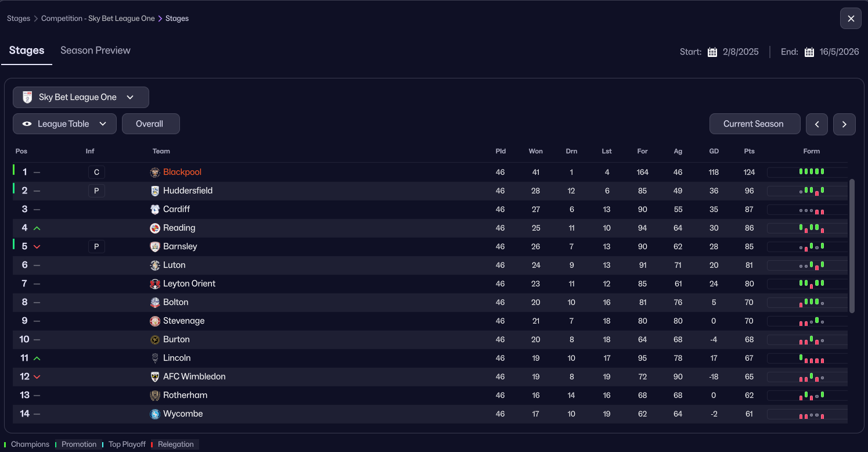Image resolution: width=868 pixels, height=452 pixels.
Task: Click the Champions 'C' info badge
Action: point(96,173)
